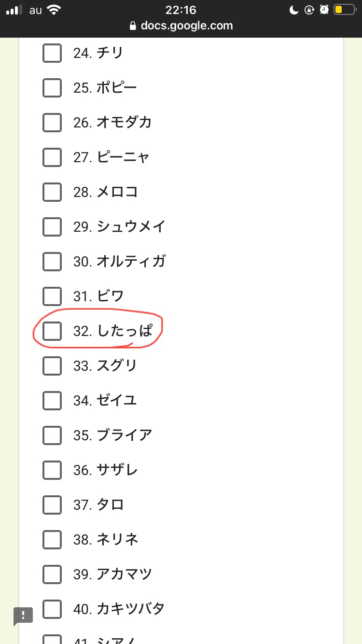This screenshot has width=362, height=644.
Task: Enable the 36. サザレ checkbox
Action: click(52, 470)
